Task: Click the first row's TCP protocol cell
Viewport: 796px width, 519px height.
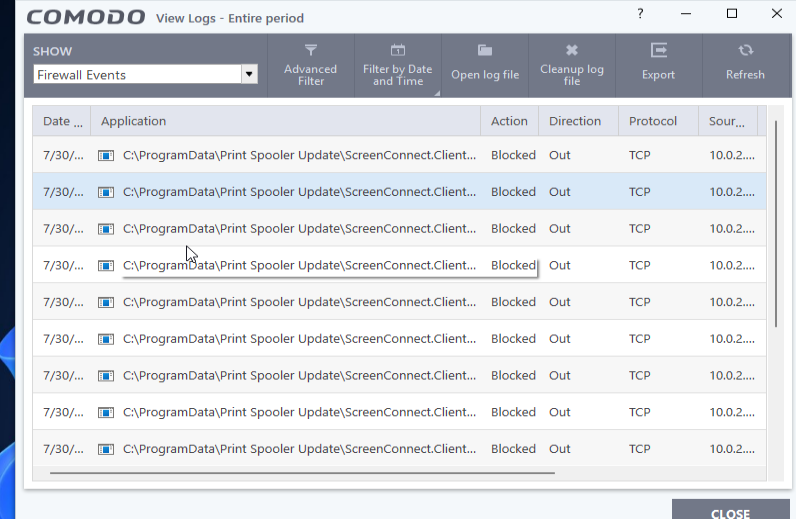Action: tap(640, 155)
